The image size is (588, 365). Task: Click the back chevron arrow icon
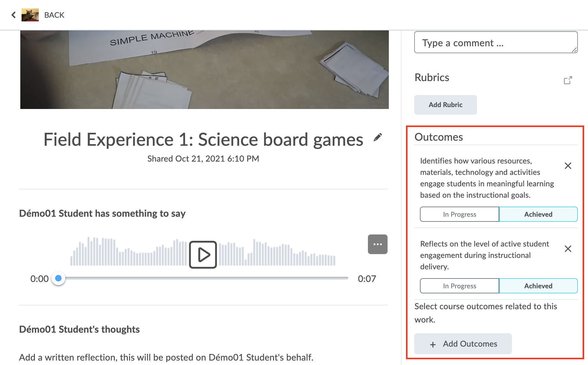13,15
